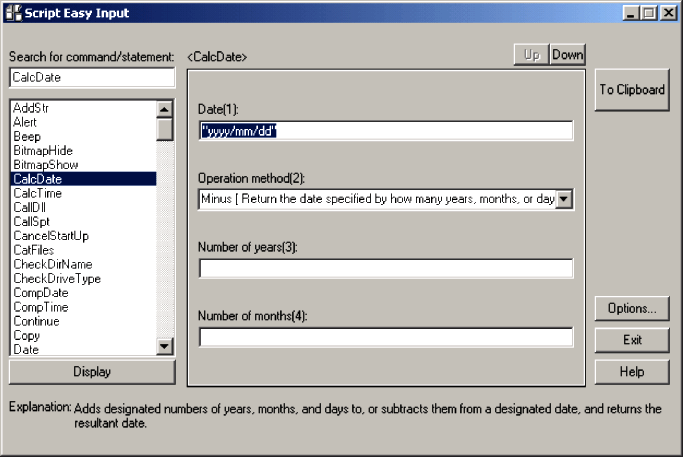Select CheckDirName in the command list

pos(83,264)
